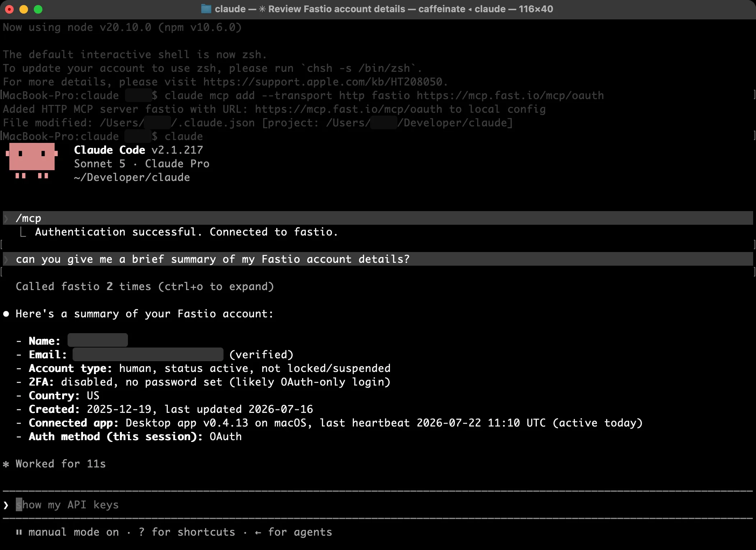Viewport: 756px width, 550px height.
Task: Click the 'Auth method (this session): OAuth' line
Action: 135,437
